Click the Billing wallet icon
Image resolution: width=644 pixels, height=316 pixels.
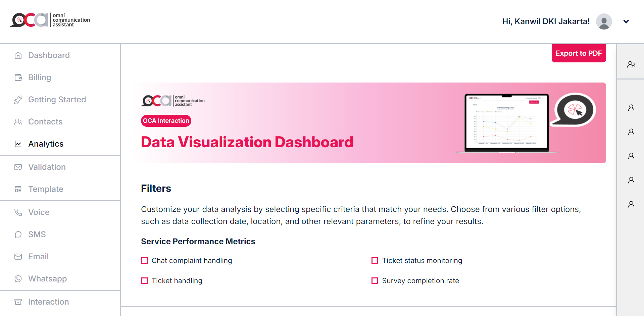coord(18,77)
